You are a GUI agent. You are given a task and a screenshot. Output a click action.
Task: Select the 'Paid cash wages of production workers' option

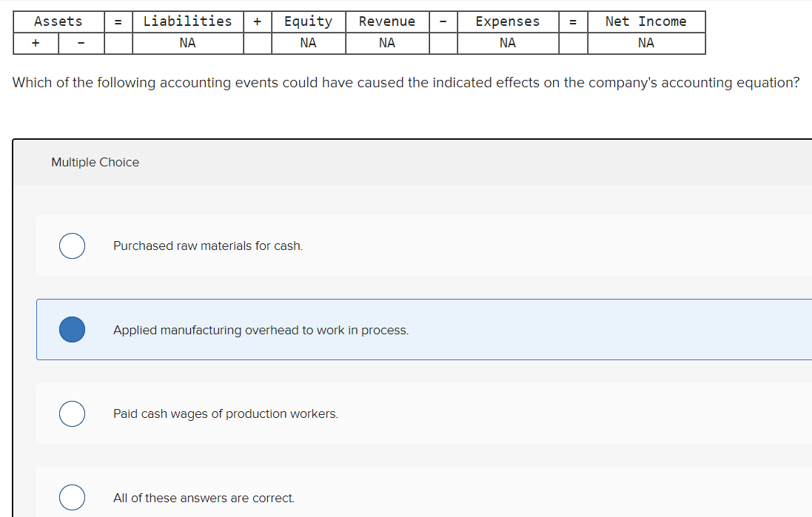coord(72,413)
